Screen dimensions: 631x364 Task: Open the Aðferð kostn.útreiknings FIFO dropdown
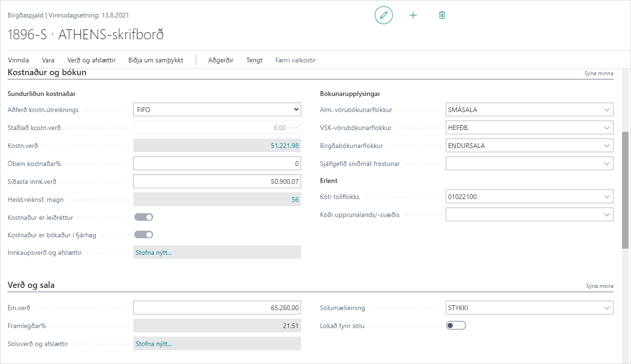(217, 110)
